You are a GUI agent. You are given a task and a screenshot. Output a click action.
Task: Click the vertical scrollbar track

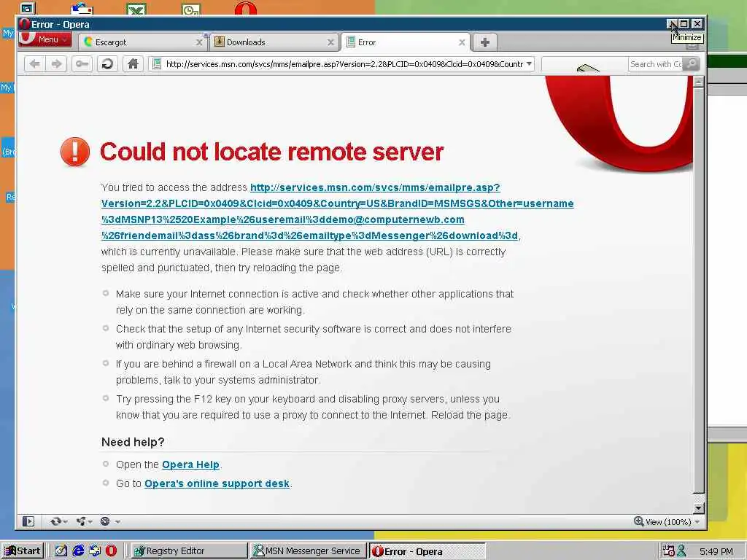(698, 290)
